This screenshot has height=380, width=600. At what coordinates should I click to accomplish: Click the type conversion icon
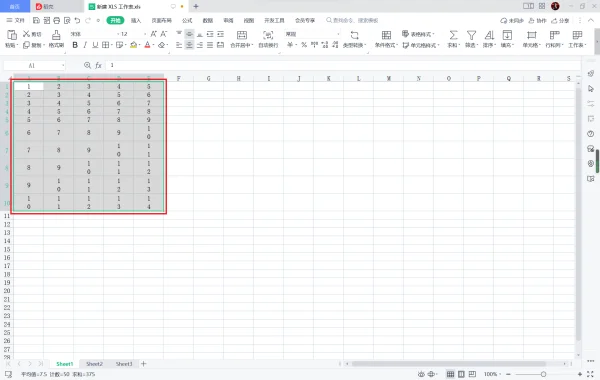355,35
